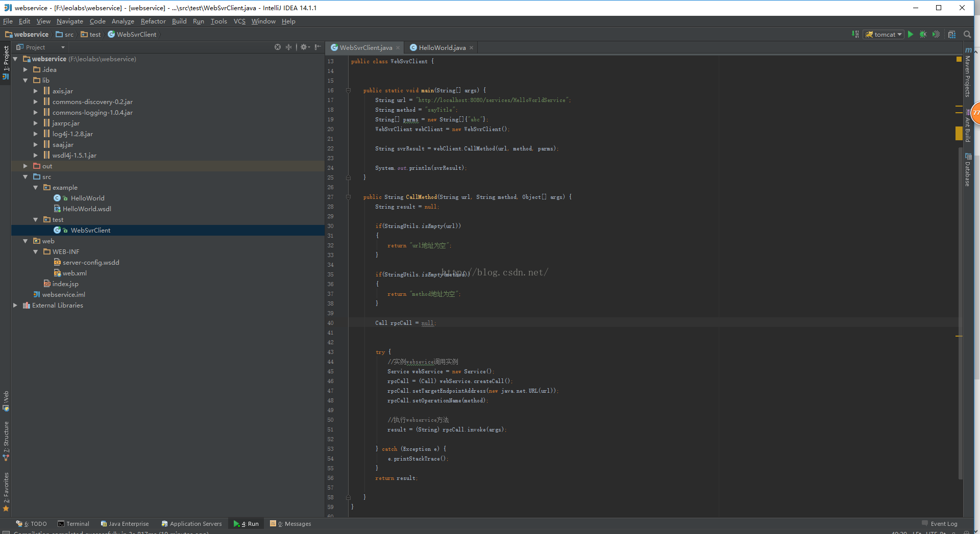Select web.xml in project tree

[75, 273]
